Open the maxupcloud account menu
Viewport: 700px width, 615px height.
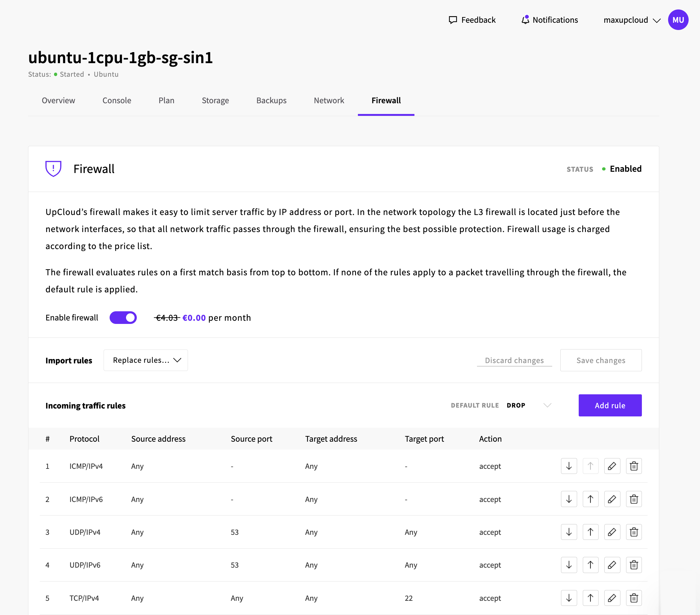(632, 20)
